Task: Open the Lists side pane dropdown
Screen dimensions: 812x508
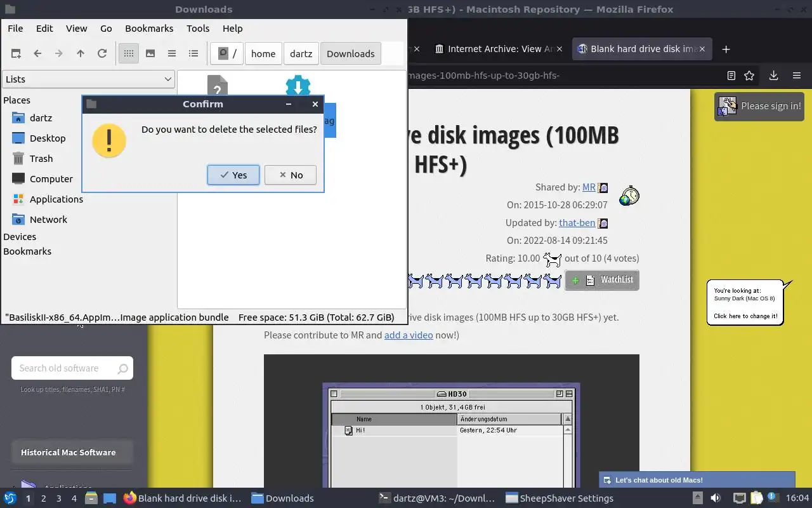Action: click(88, 79)
